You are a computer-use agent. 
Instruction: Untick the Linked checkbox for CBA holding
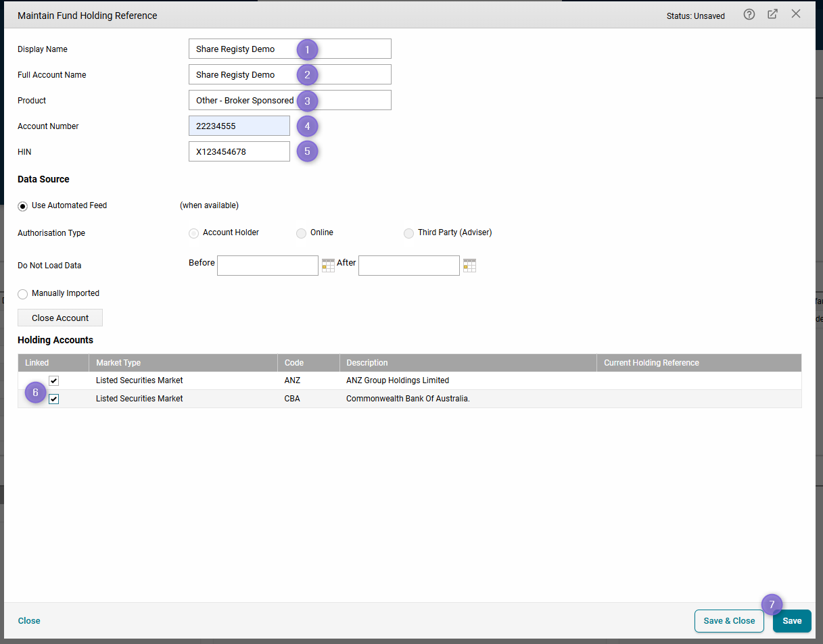pyautogui.click(x=53, y=399)
